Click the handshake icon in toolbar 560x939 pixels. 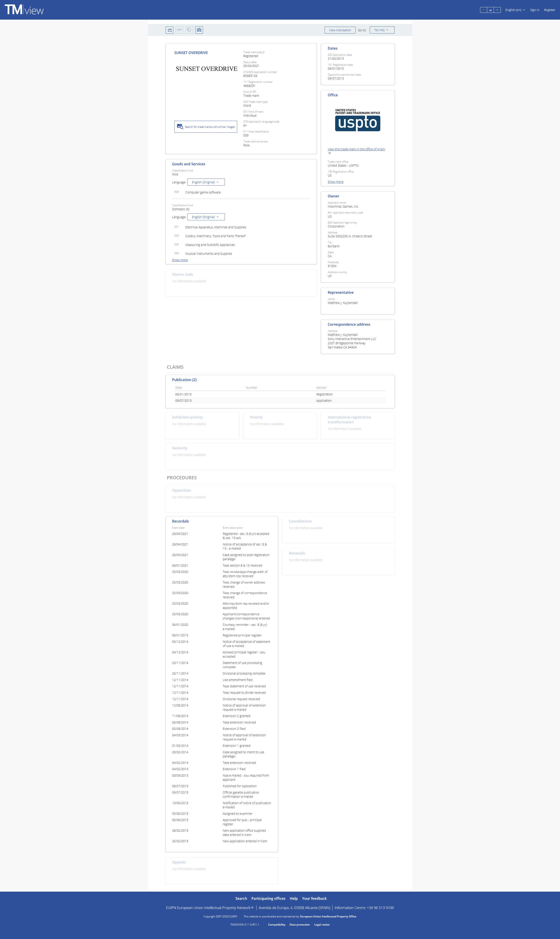point(179,30)
